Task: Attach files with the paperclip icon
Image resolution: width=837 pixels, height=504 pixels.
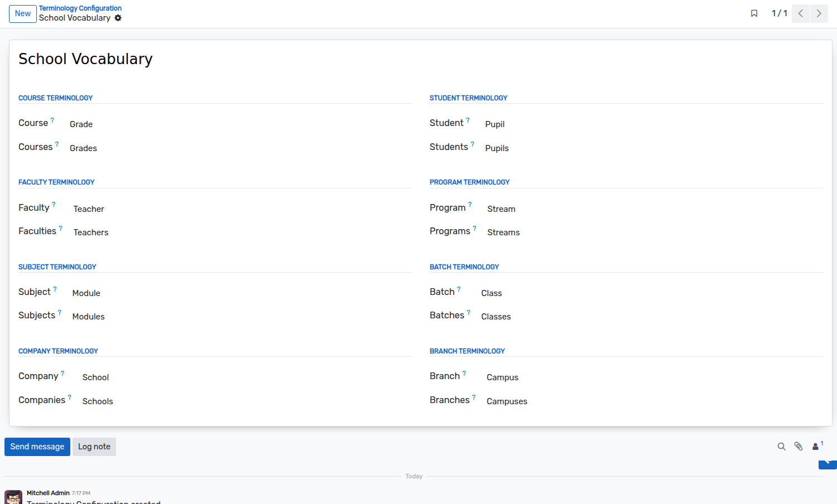Action: 798,447
